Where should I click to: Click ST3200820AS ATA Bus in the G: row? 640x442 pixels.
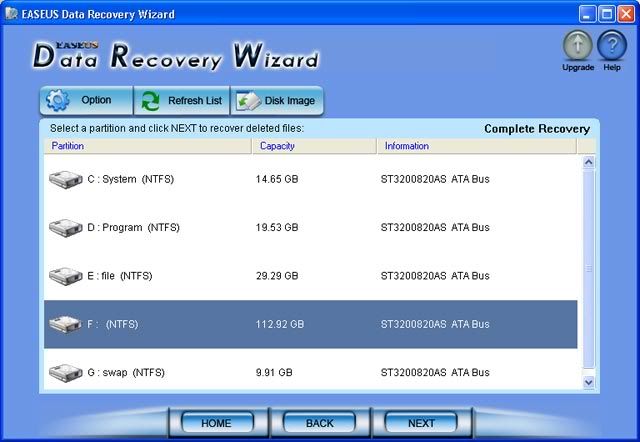435,373
